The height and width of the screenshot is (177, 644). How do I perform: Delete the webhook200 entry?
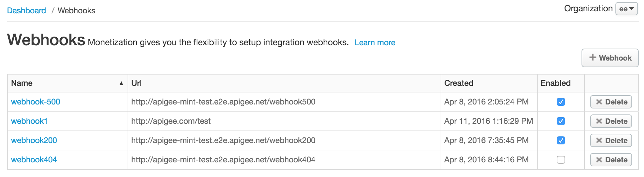[x=611, y=141]
